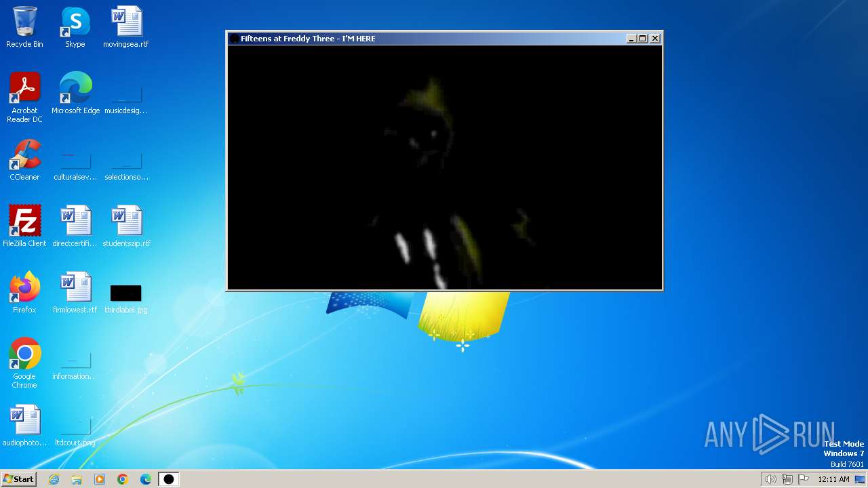Image resolution: width=868 pixels, height=488 pixels.
Task: Open Windows Explorer from taskbar
Action: coord(77,479)
